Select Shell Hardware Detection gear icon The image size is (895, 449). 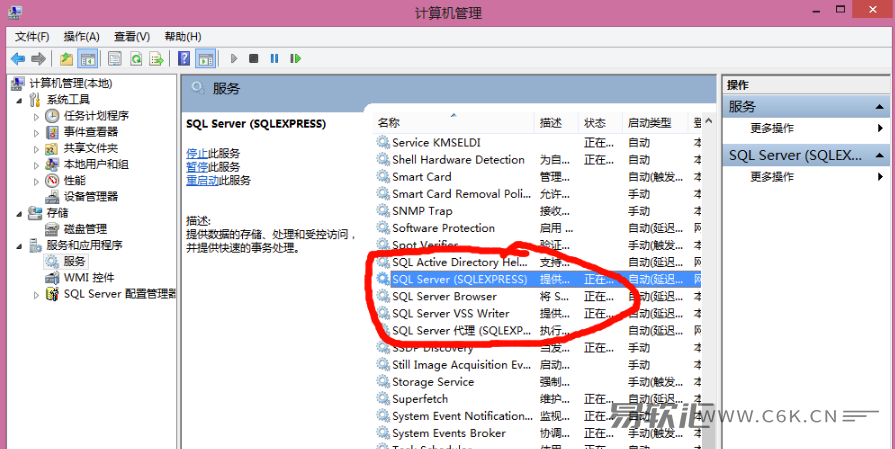tap(382, 159)
